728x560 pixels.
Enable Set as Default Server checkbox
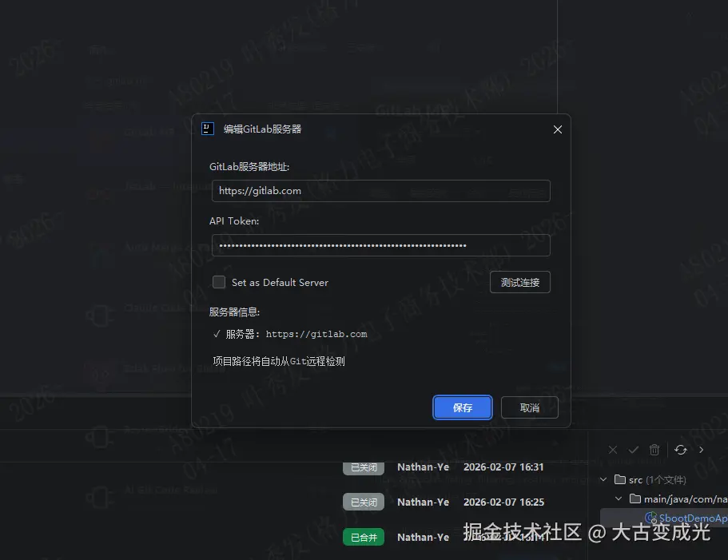coord(219,282)
